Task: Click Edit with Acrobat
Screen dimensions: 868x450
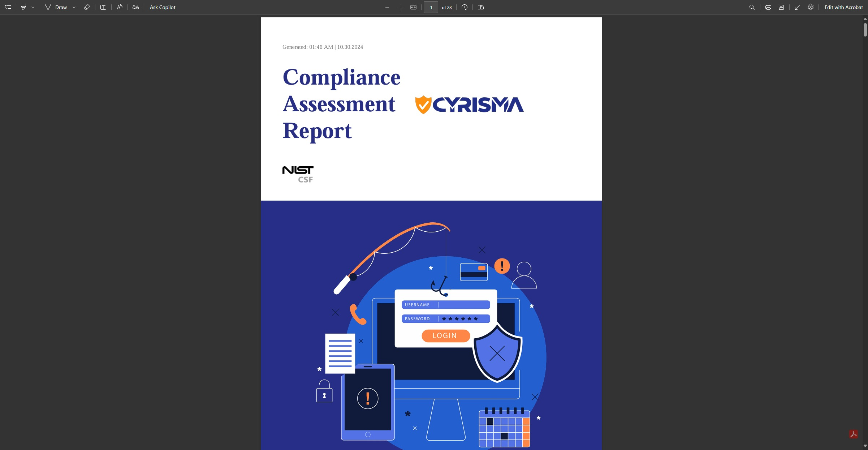Action: tap(843, 7)
